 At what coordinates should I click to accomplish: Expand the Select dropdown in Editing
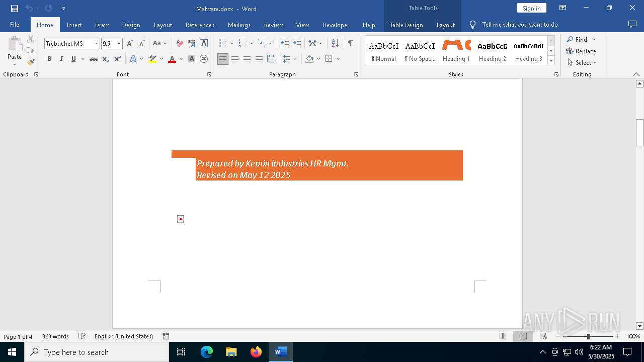coord(582,63)
